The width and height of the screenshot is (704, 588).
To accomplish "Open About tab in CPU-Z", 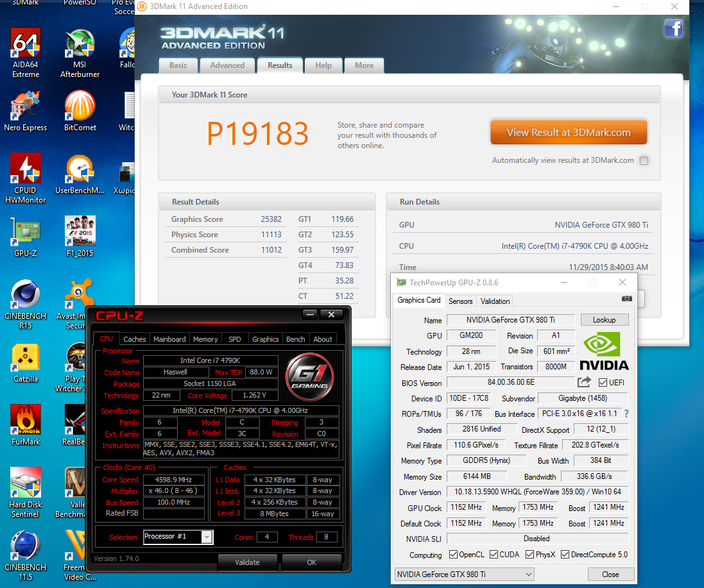I will 323,339.
